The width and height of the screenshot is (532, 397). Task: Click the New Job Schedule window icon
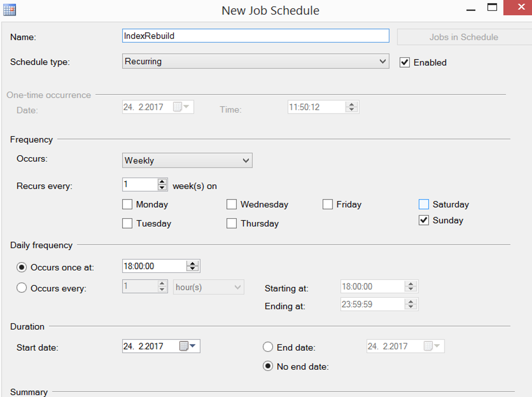click(10, 10)
